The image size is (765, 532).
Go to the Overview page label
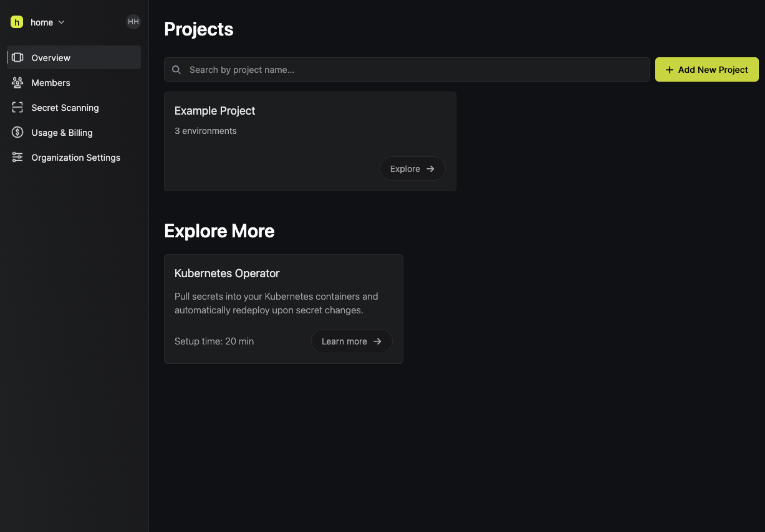[51, 58]
